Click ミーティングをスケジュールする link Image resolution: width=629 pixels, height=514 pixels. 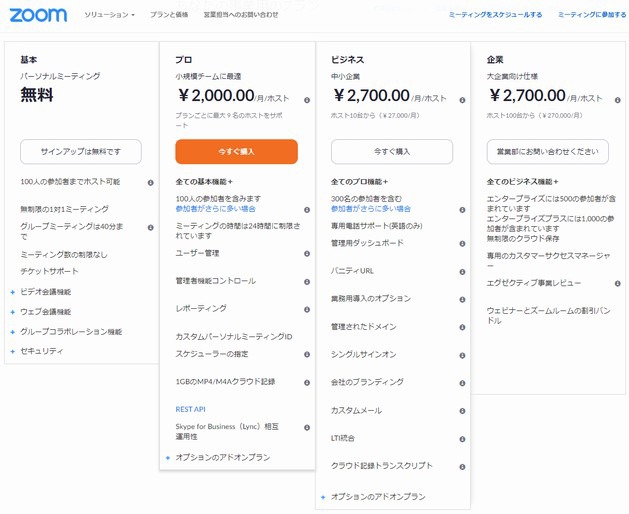pos(495,15)
